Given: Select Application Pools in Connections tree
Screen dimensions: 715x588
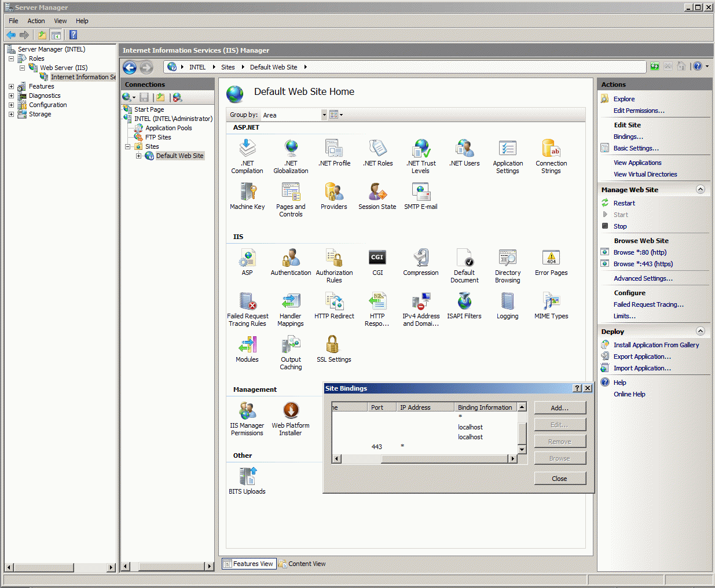Looking at the screenshot, I should [x=168, y=128].
